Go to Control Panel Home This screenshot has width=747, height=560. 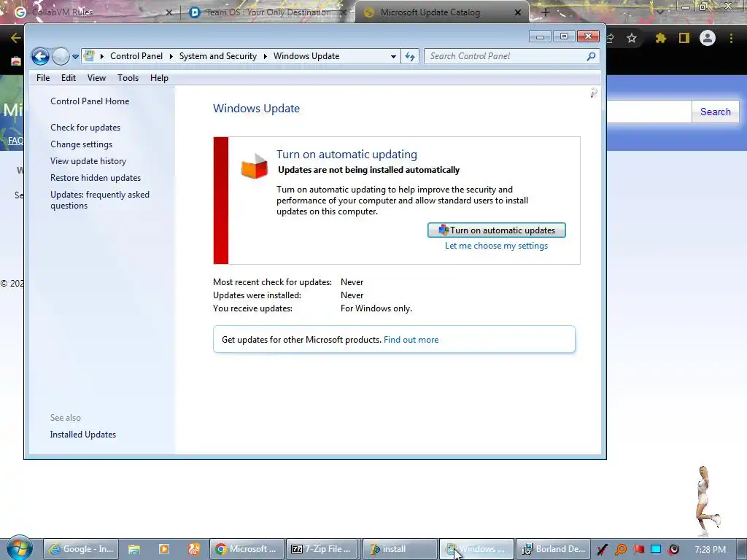click(x=90, y=101)
